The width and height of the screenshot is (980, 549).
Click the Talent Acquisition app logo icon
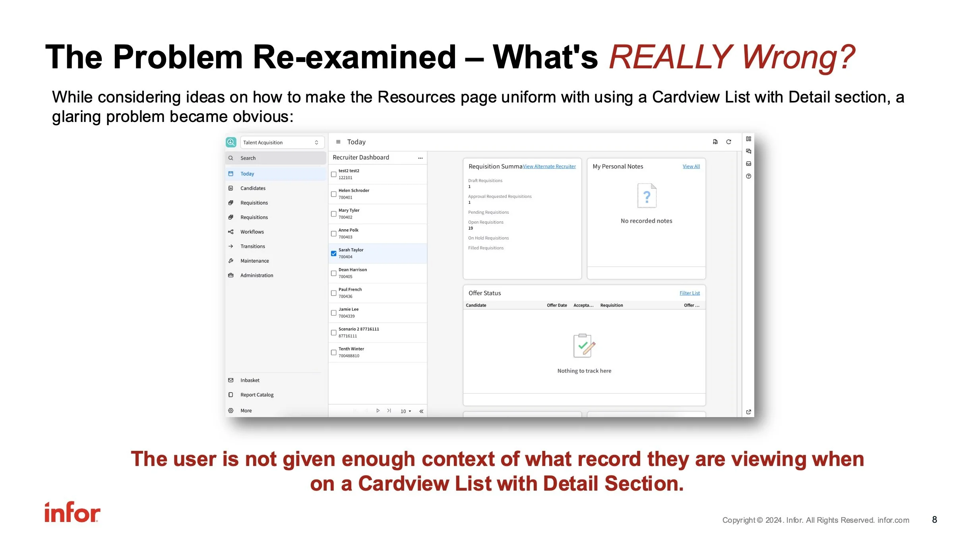tap(231, 142)
